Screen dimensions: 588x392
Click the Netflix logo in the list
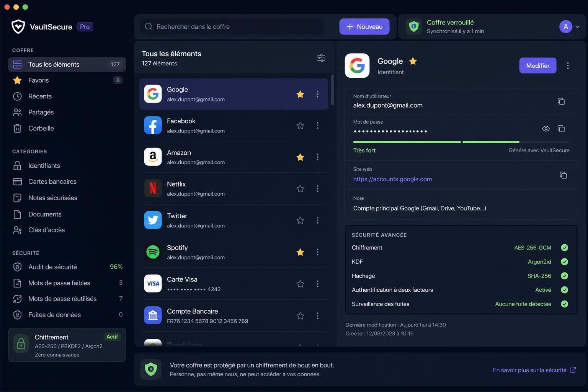click(x=153, y=189)
